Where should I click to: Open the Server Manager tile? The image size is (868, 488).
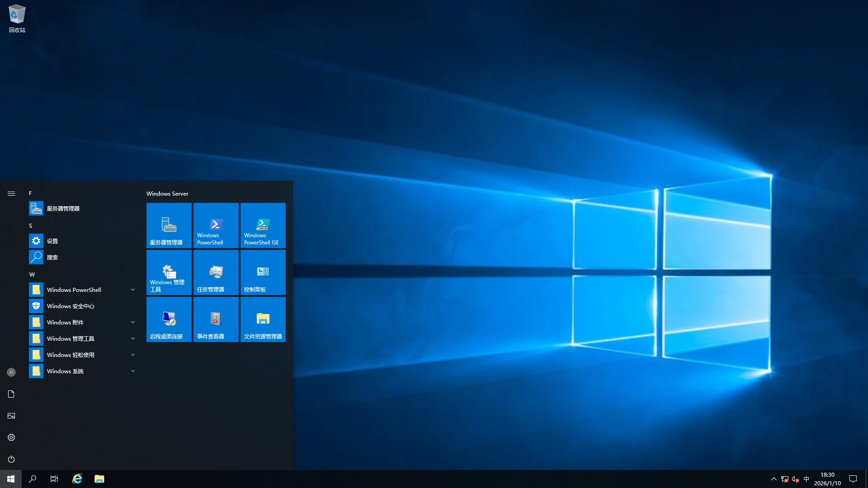pos(169,225)
